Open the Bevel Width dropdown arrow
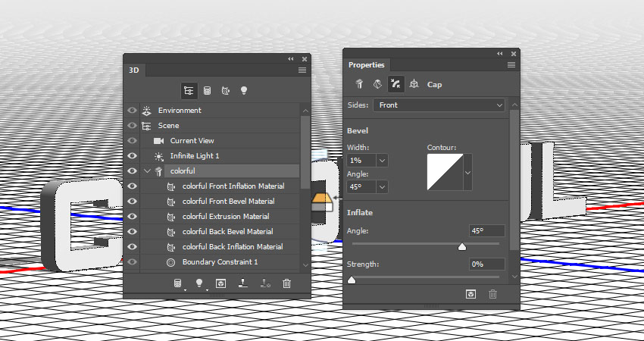 click(x=382, y=161)
